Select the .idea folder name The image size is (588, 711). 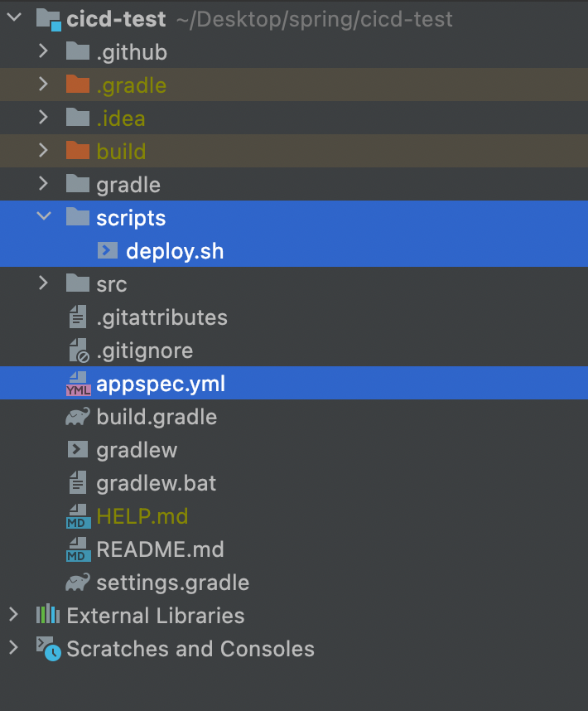[121, 118]
